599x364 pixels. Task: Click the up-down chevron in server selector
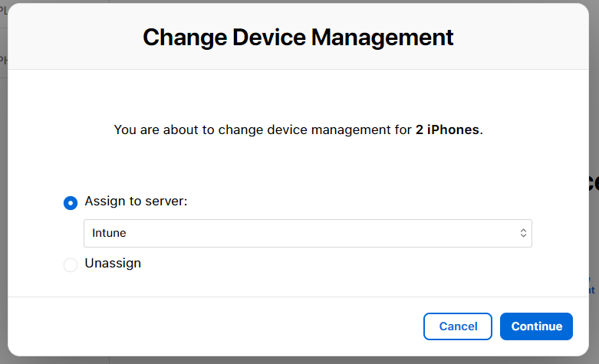523,233
